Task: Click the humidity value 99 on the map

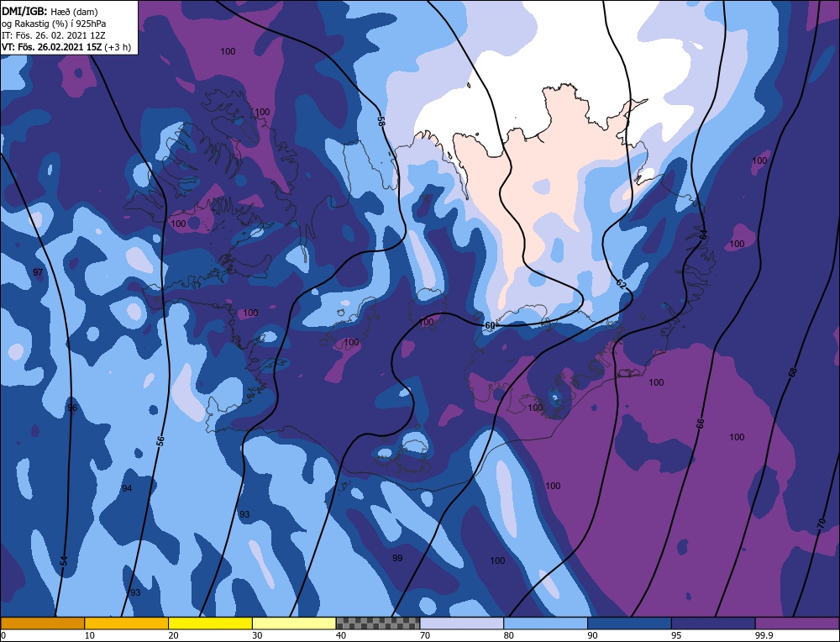Action: [x=397, y=558]
